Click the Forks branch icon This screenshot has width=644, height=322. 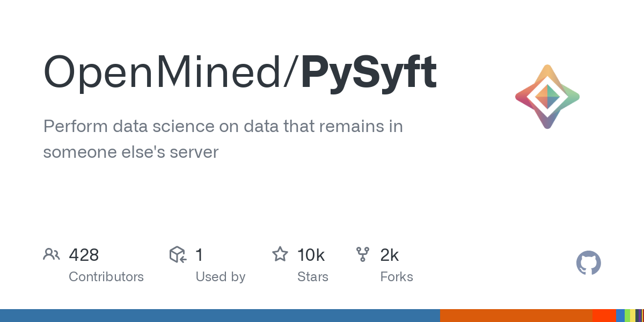click(363, 254)
